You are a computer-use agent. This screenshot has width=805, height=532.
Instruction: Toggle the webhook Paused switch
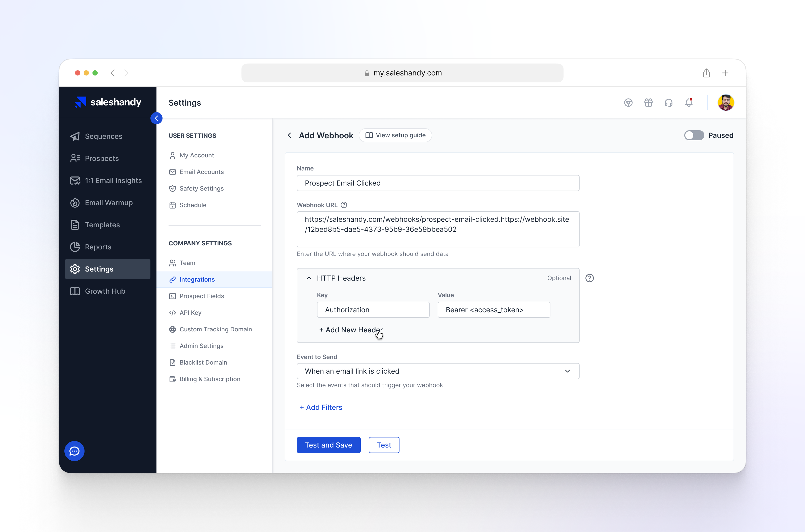pyautogui.click(x=694, y=135)
